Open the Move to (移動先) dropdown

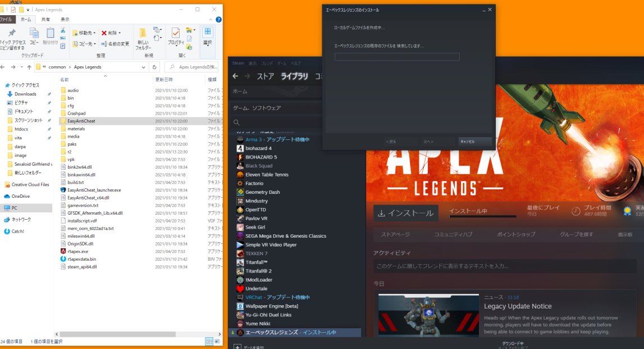pyautogui.click(x=84, y=33)
